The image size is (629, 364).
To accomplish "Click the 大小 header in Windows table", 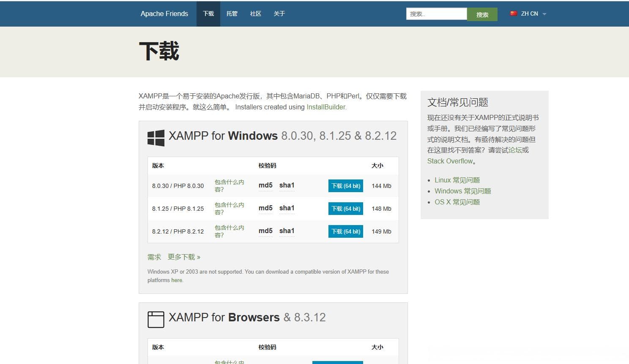I will [x=377, y=166].
